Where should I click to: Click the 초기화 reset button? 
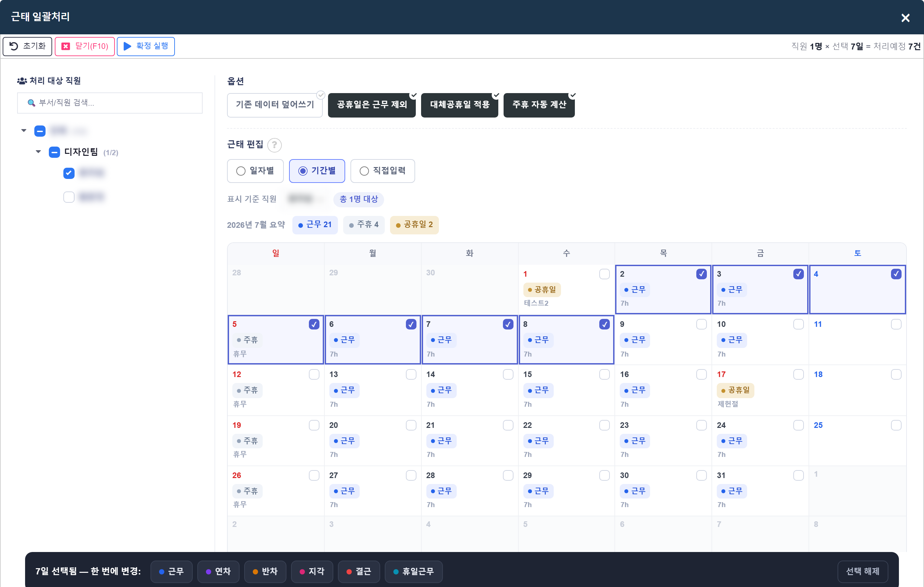point(27,46)
